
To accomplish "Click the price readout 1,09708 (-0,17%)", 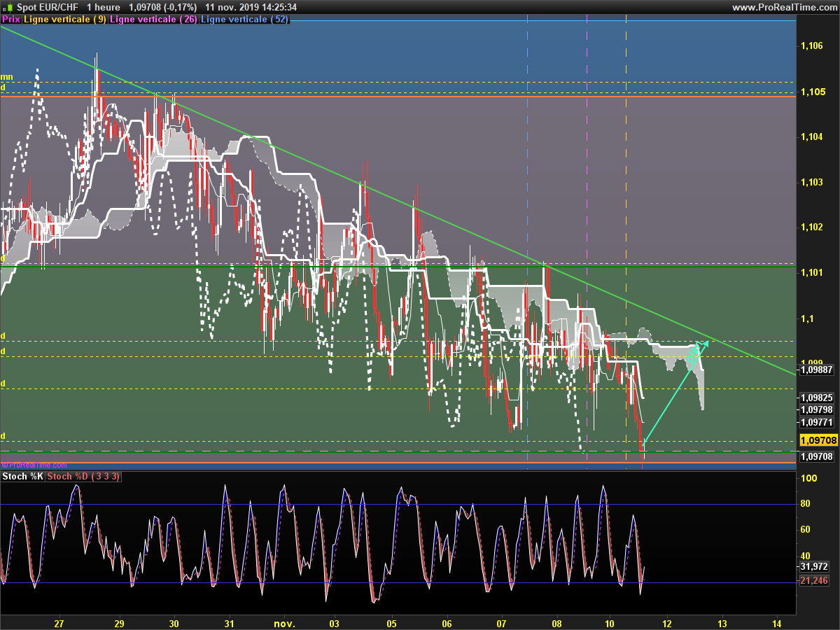I will point(162,7).
